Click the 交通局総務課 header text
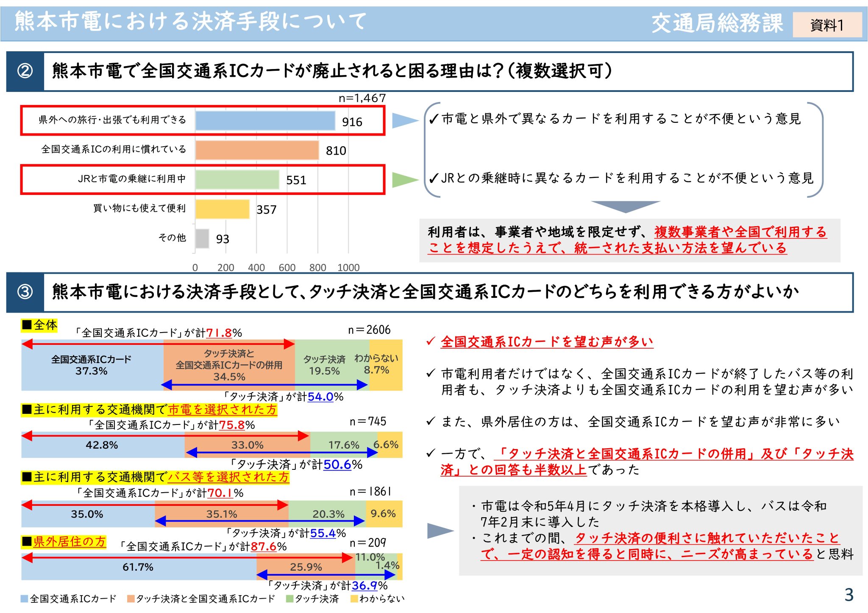This screenshot has width=868, height=613. tap(717, 23)
